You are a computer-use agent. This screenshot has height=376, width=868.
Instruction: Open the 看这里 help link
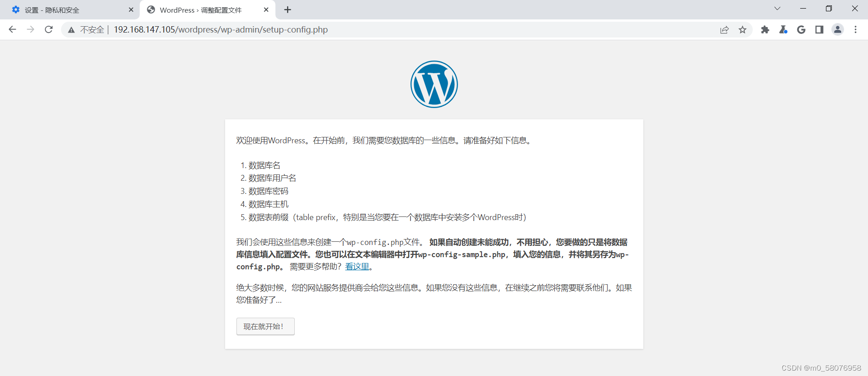click(x=357, y=267)
